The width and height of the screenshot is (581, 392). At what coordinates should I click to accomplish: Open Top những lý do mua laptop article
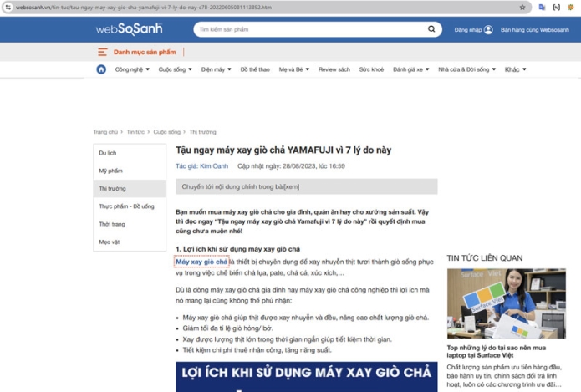496,351
